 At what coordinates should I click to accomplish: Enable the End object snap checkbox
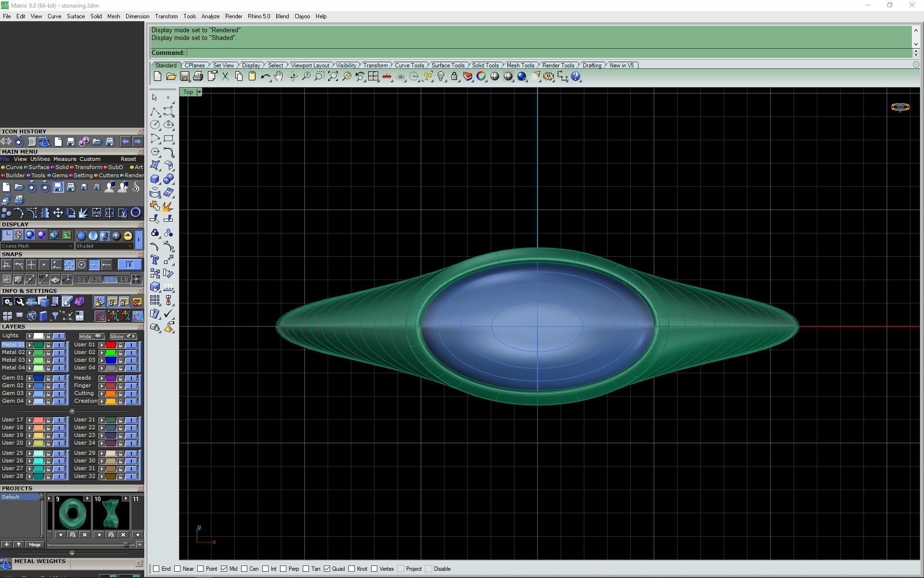(x=156, y=569)
